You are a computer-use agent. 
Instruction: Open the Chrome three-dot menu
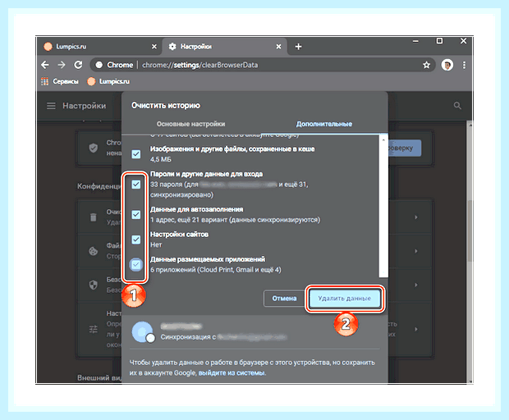click(x=464, y=65)
